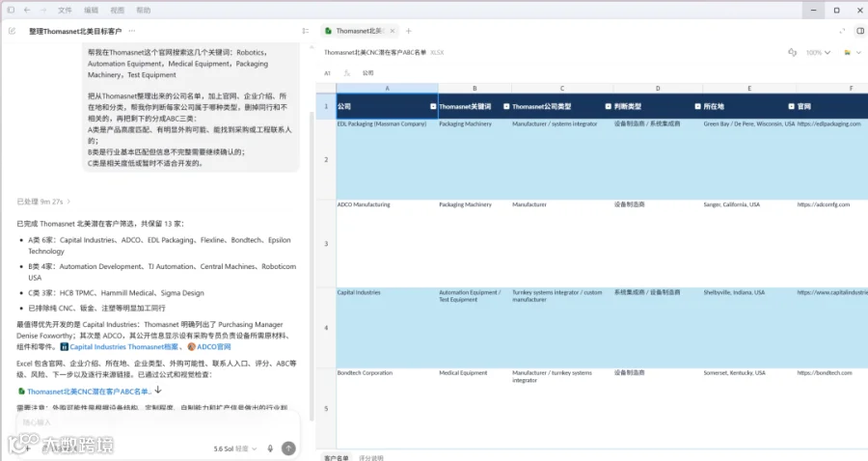The width and height of the screenshot is (868, 461).
Task: Open the more options ellipsis beside chat title
Action: pyautogui.click(x=132, y=31)
